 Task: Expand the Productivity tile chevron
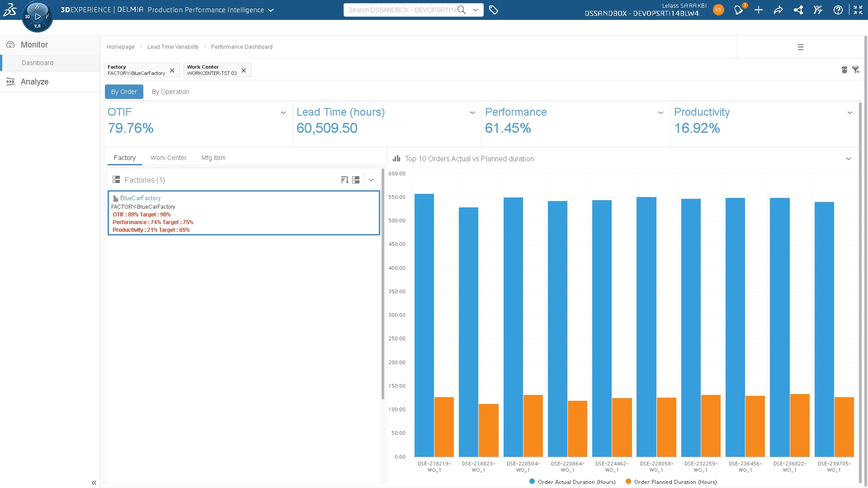849,113
